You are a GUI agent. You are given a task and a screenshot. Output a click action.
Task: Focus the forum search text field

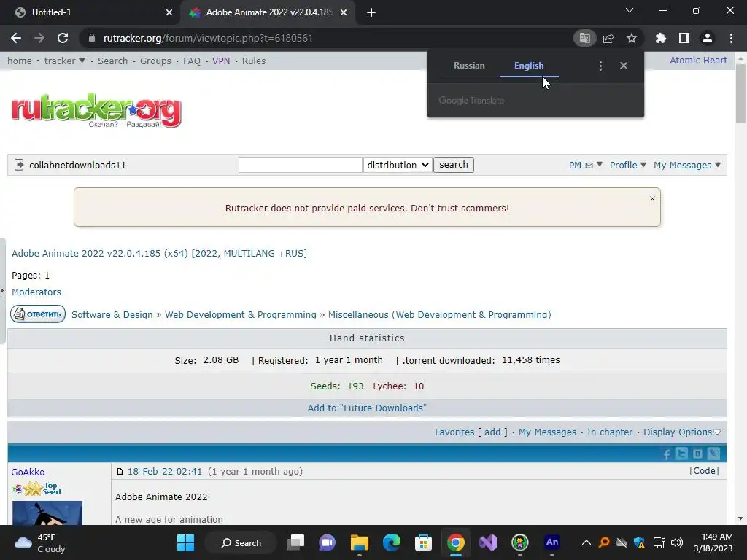[x=300, y=165]
